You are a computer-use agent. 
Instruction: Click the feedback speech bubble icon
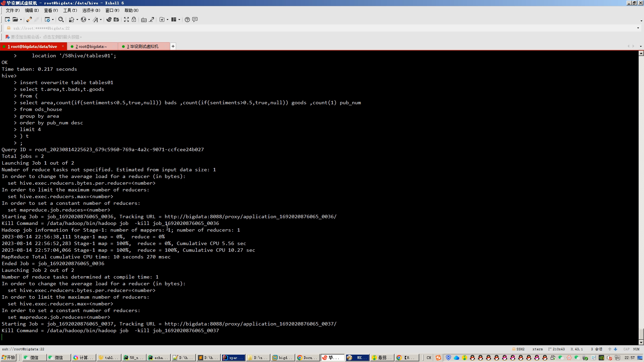[195, 19]
